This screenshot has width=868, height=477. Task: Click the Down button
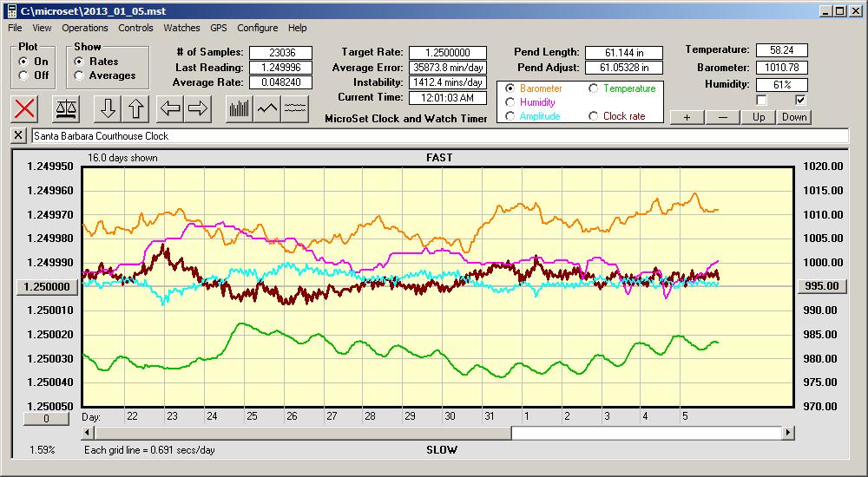(x=794, y=117)
